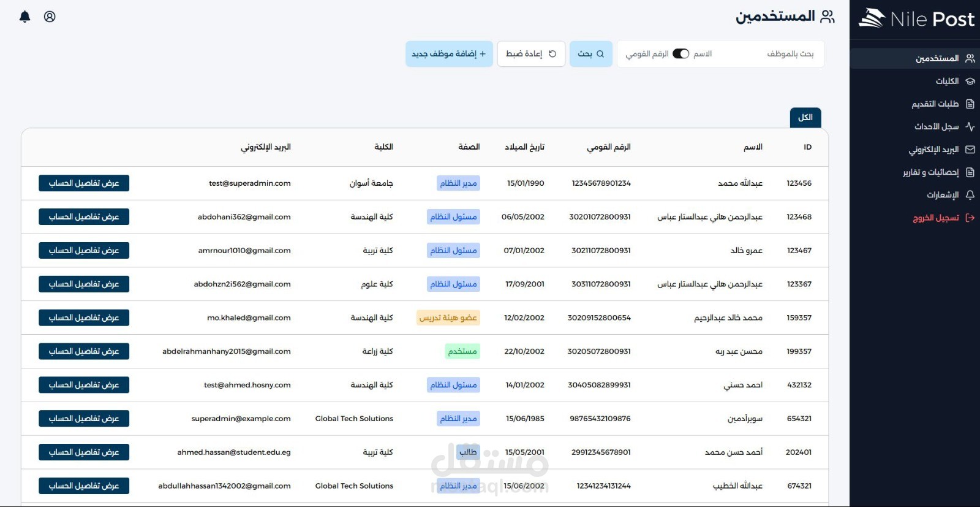
Task: Click the green مستخدم role badge
Action: pos(462,351)
